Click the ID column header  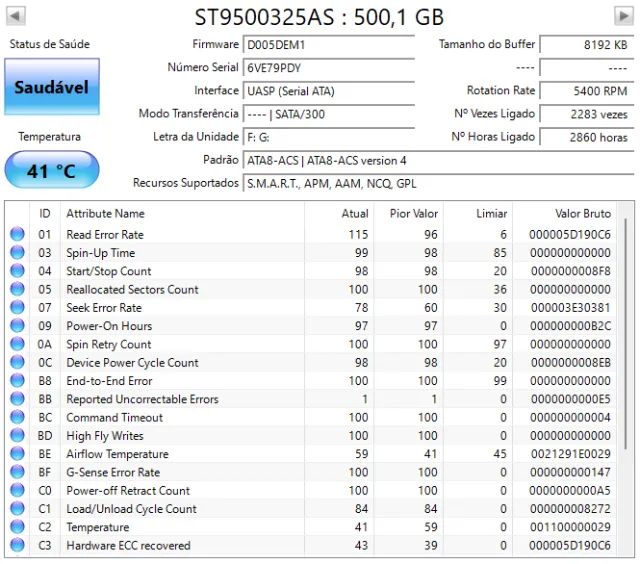pyautogui.click(x=45, y=213)
